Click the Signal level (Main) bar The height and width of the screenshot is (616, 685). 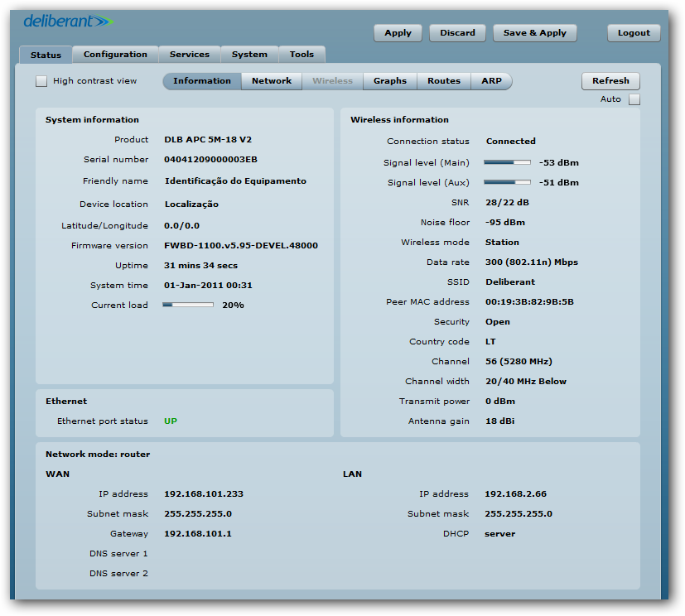(509, 162)
